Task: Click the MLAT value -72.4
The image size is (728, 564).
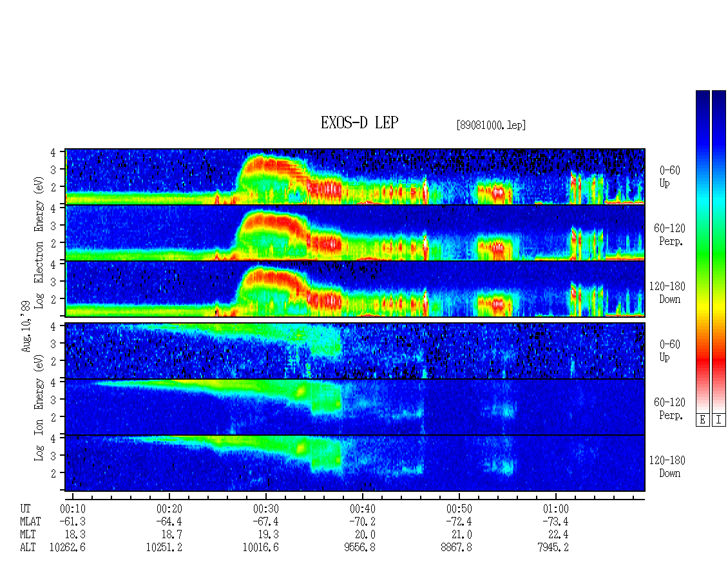Action: point(459,521)
